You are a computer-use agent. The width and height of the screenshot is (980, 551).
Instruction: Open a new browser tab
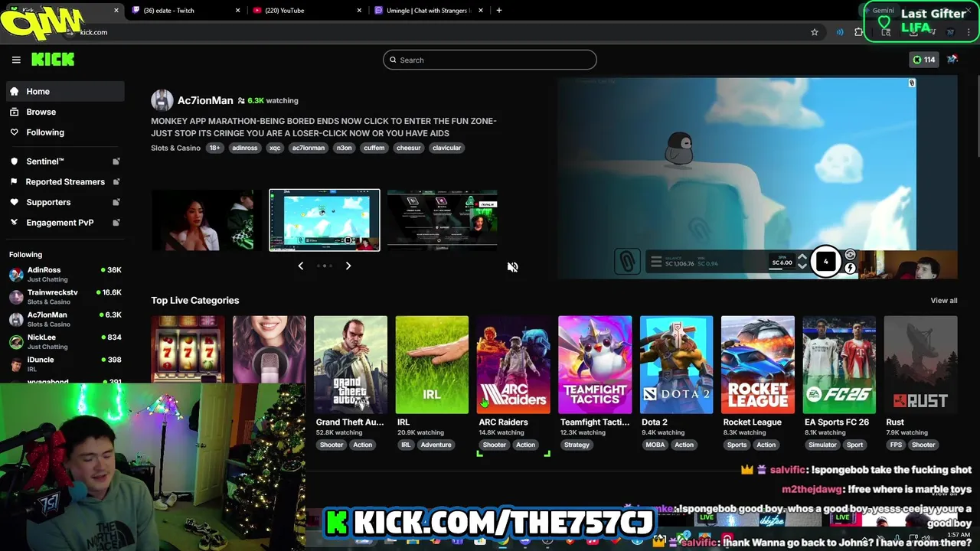click(499, 11)
